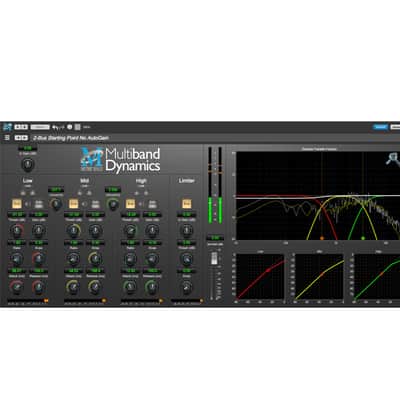Click the orange icon beside High band reduction meter
The width and height of the screenshot is (400, 400).
point(161,301)
